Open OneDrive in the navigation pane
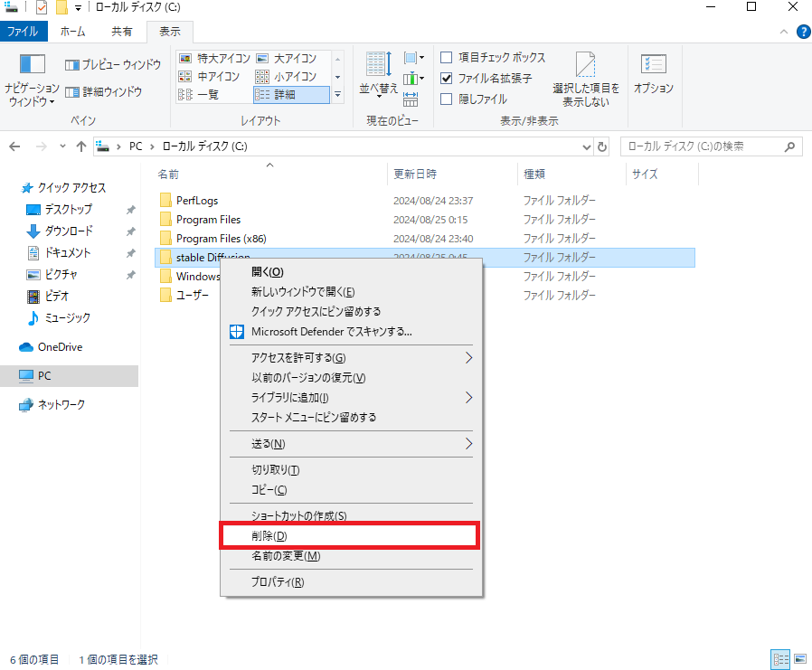The height and width of the screenshot is (670, 812). pyautogui.click(x=60, y=347)
